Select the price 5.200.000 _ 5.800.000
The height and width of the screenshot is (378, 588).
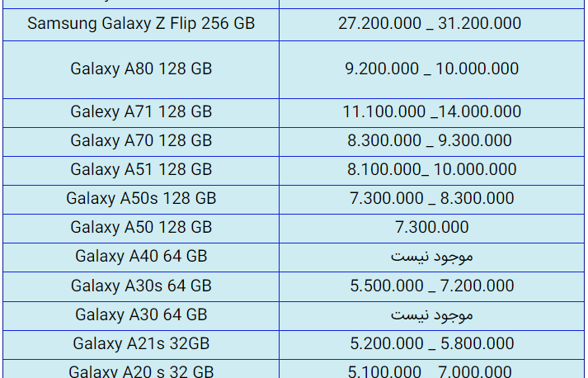click(x=431, y=344)
